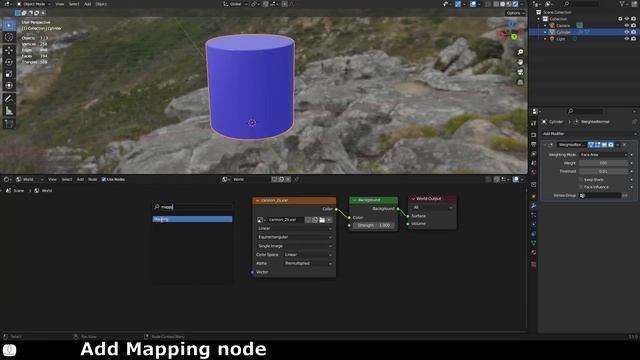Click the viewport zoom magnifier icon
The image size is (640, 360).
[x=520, y=52]
